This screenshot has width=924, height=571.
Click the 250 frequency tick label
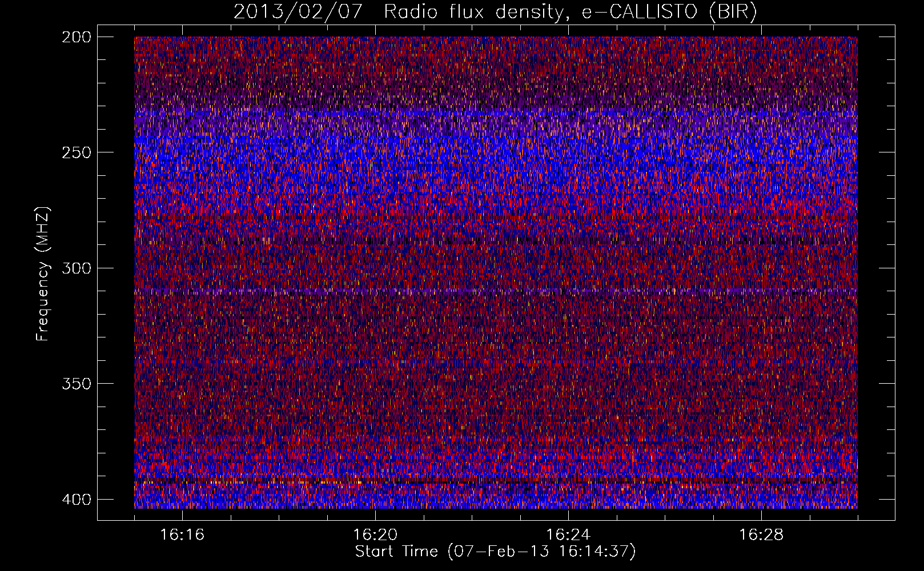[76, 152]
